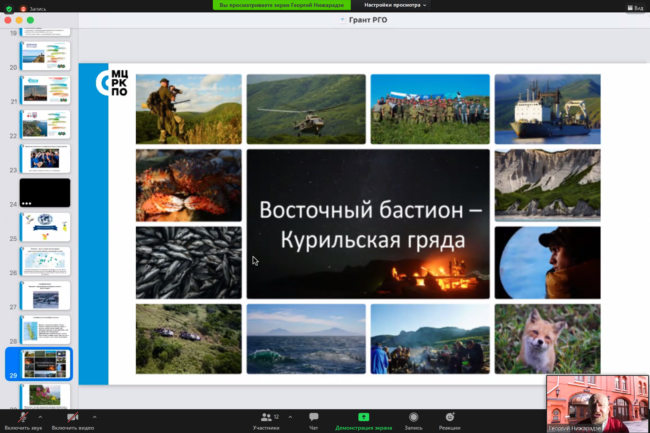
Task: Click the Вид view button at top right
Action: point(635,7)
